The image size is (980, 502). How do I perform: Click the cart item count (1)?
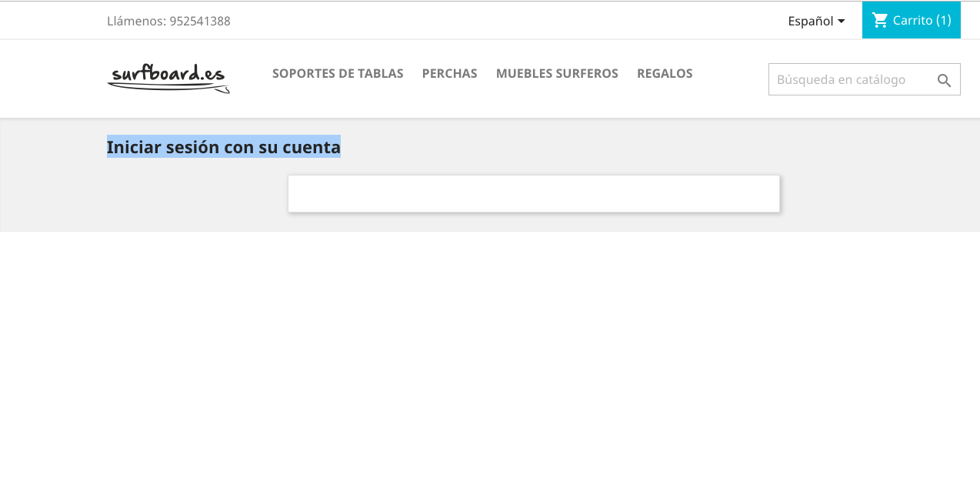(944, 20)
